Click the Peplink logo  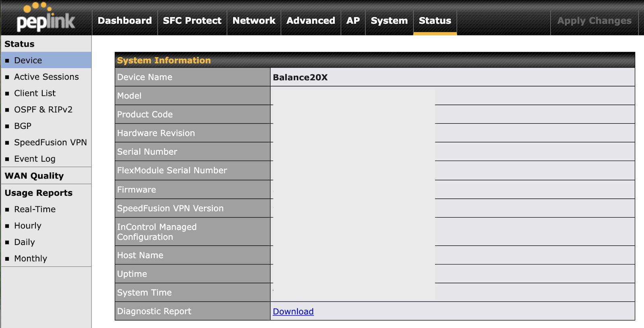point(46,18)
